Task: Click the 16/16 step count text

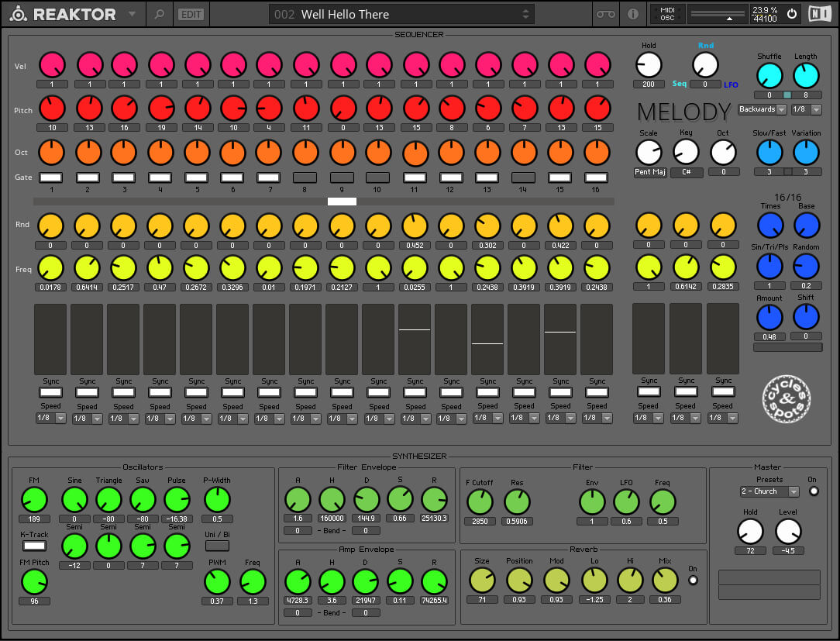Action: (787, 197)
